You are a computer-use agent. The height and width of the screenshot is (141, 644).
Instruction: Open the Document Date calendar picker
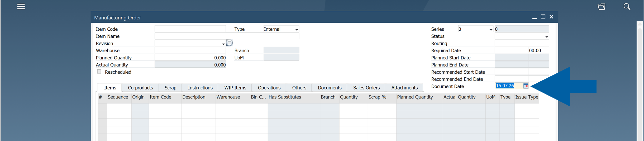point(526,86)
